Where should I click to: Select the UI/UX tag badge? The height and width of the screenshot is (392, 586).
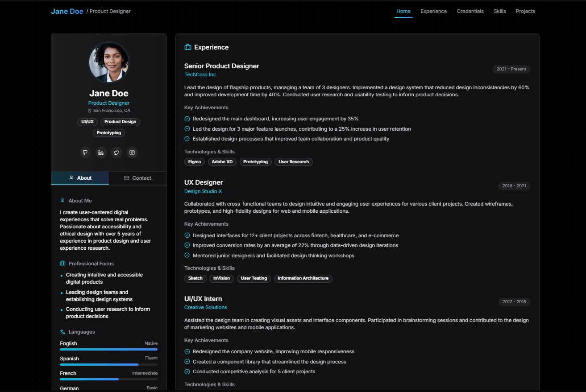87,122
